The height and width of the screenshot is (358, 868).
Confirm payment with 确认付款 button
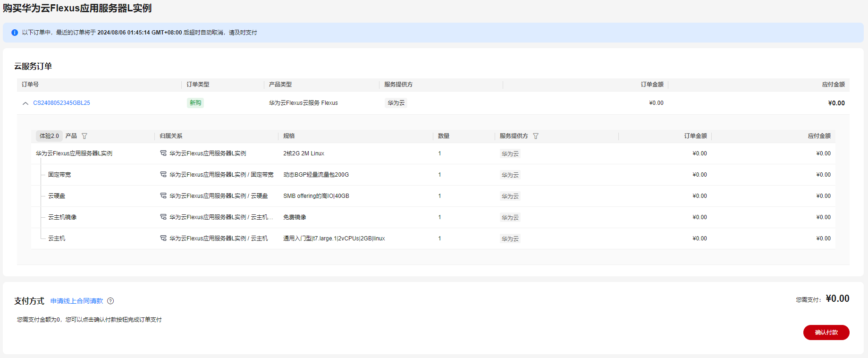pyautogui.click(x=826, y=332)
